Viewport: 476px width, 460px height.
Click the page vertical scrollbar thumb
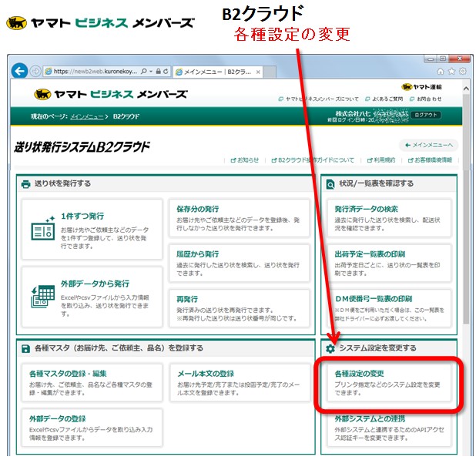click(466, 209)
